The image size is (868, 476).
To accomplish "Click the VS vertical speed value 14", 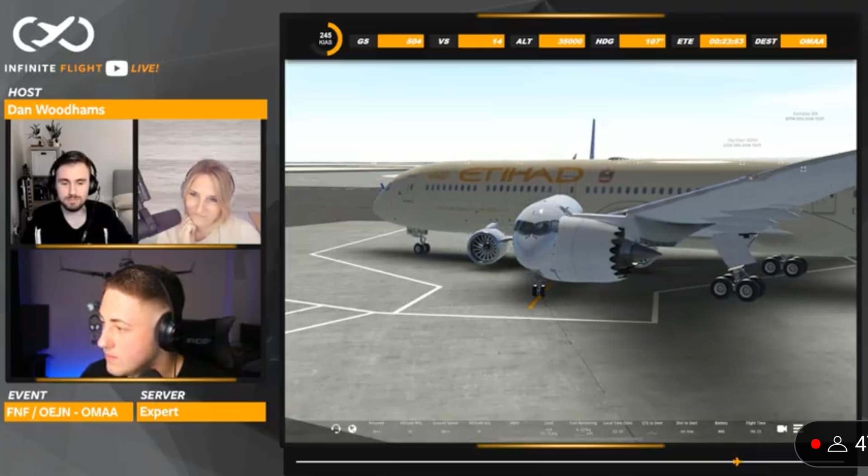I will [x=481, y=41].
